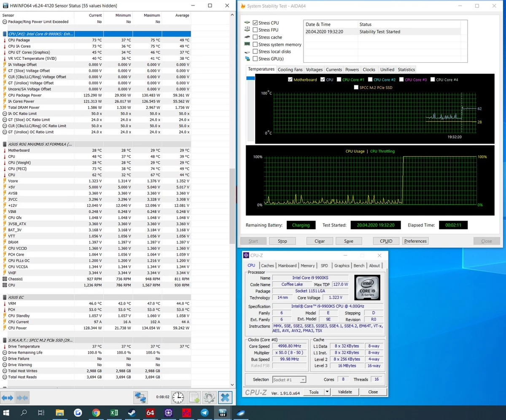The height and width of the screenshot is (420, 506).
Task: Enable Stress GPU(s) checkbox
Action: (x=255, y=59)
